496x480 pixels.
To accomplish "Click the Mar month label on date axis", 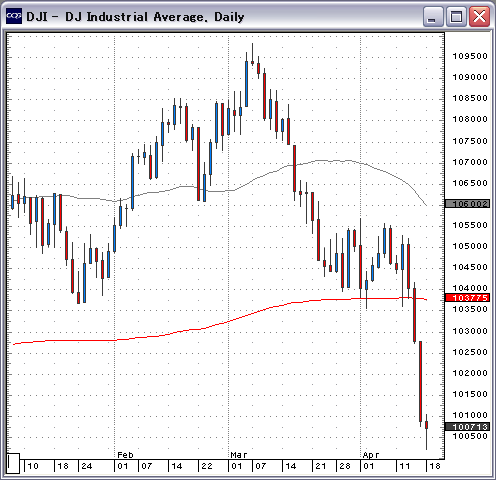I will [x=239, y=455].
